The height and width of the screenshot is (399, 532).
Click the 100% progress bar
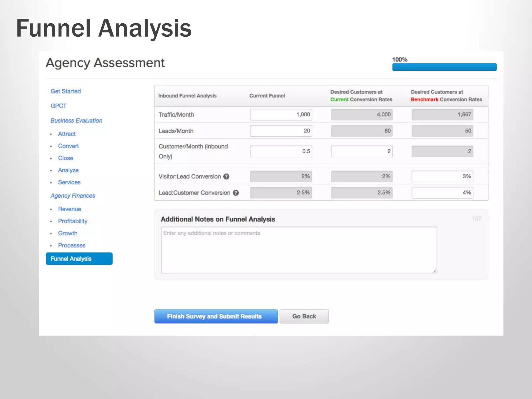[444, 67]
